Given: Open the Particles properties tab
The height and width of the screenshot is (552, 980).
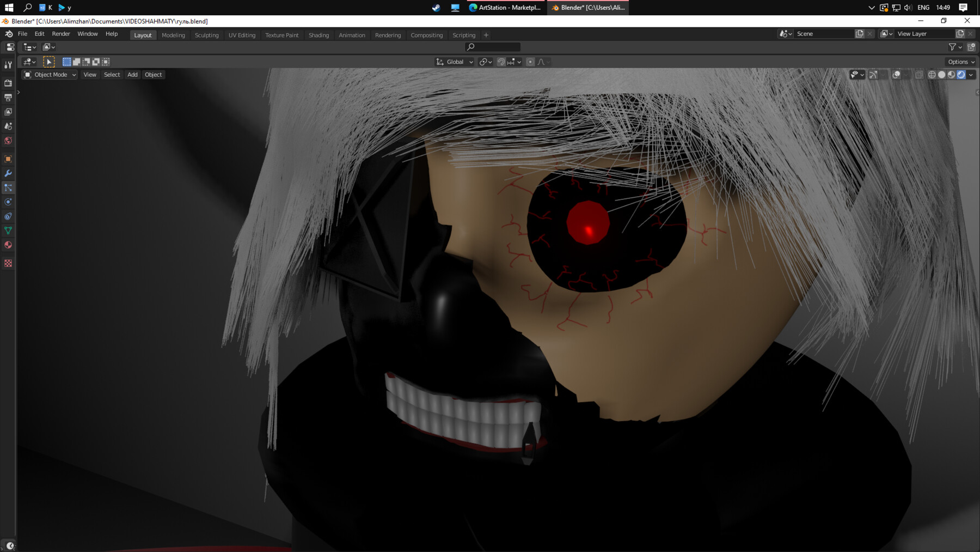Looking at the screenshot, I should [8, 187].
